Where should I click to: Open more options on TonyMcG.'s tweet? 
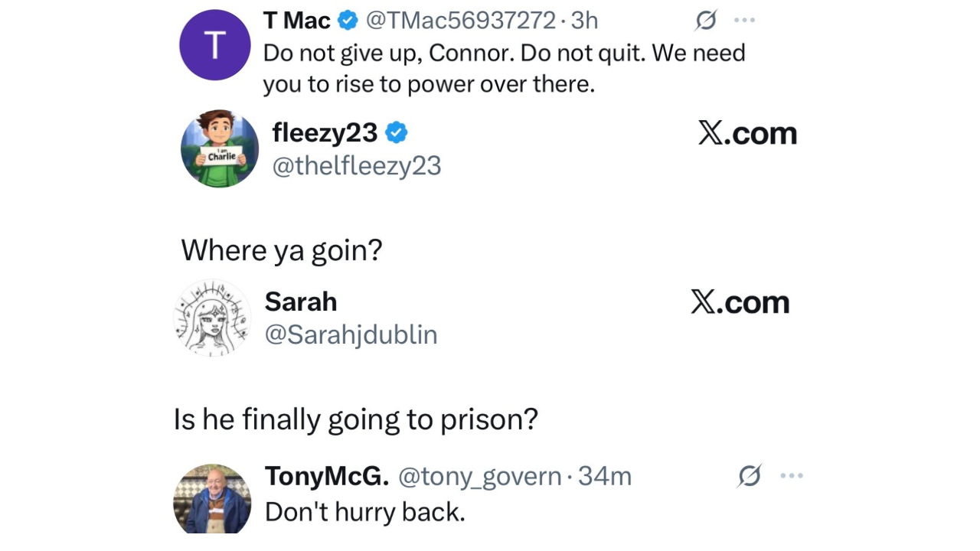[791, 476]
